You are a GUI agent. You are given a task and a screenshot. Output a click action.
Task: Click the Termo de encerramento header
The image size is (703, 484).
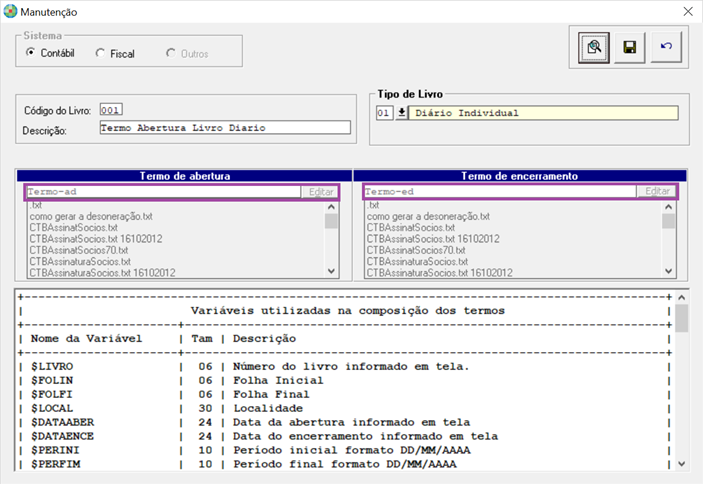pos(520,176)
